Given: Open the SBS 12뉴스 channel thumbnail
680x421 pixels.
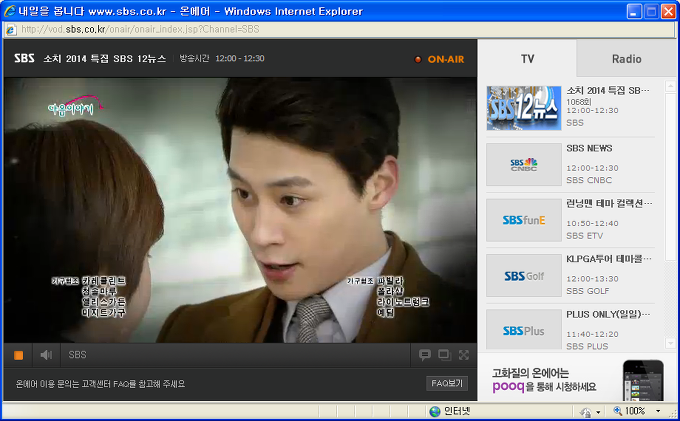Looking at the screenshot, I should (x=523, y=108).
